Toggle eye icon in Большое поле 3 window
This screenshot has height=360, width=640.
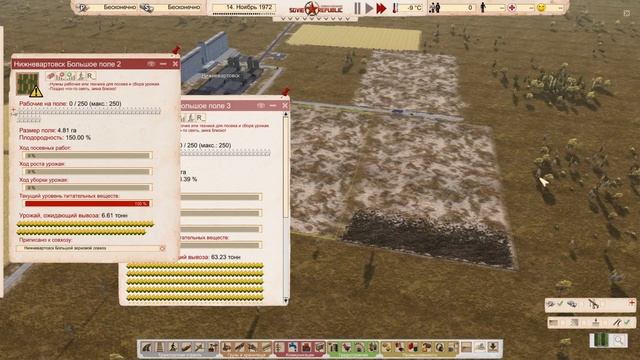pos(261,106)
